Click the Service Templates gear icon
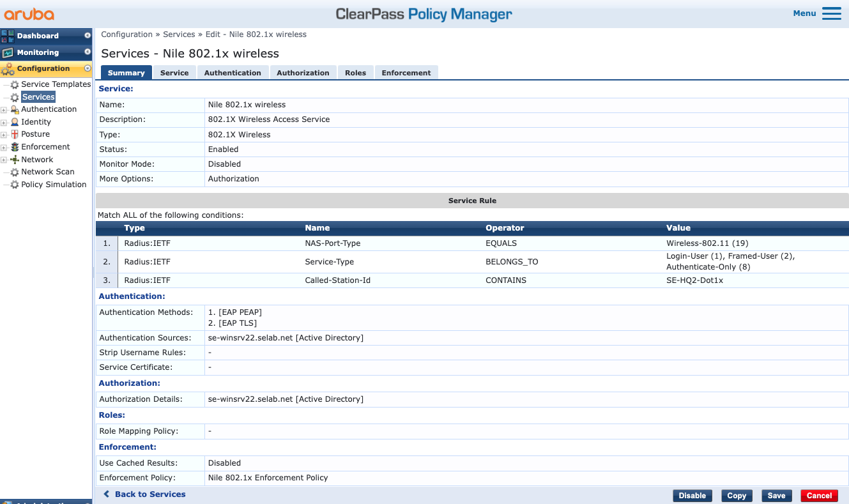 tap(15, 84)
